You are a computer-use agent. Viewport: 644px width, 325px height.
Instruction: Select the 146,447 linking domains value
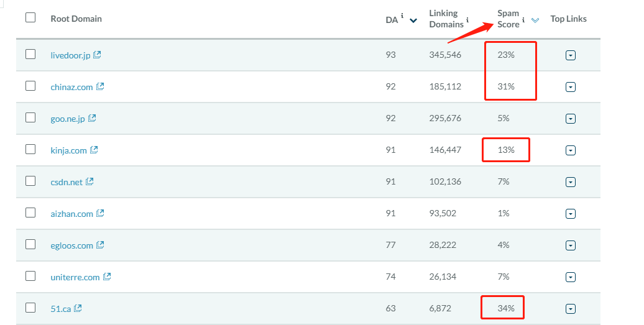(x=445, y=150)
